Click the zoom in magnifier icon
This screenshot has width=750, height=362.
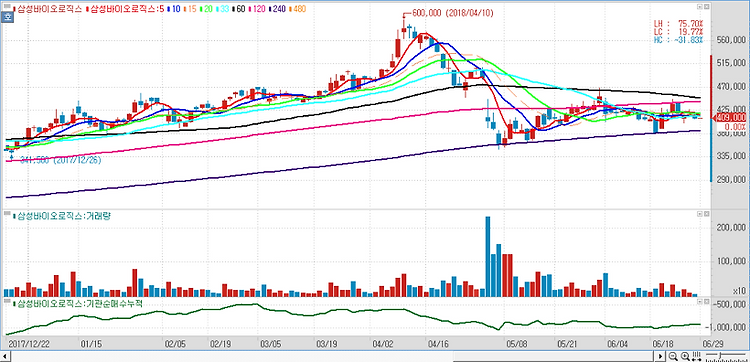[x=685, y=357]
